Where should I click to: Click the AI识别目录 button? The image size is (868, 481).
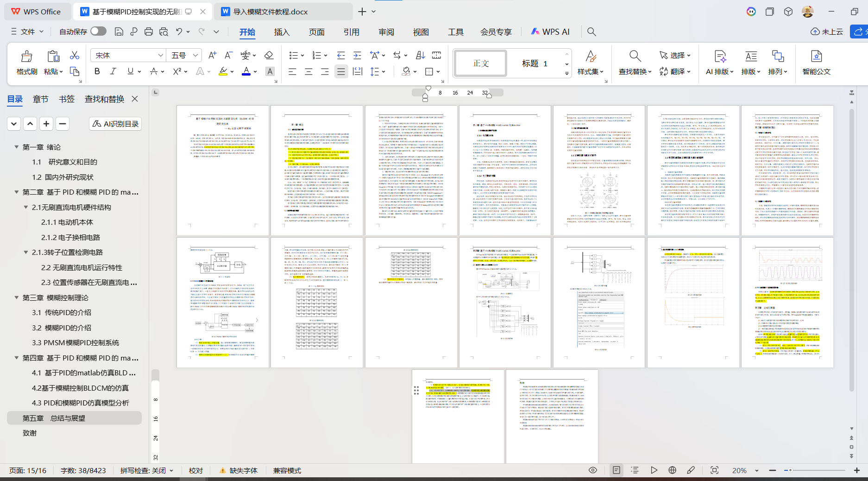tap(115, 124)
